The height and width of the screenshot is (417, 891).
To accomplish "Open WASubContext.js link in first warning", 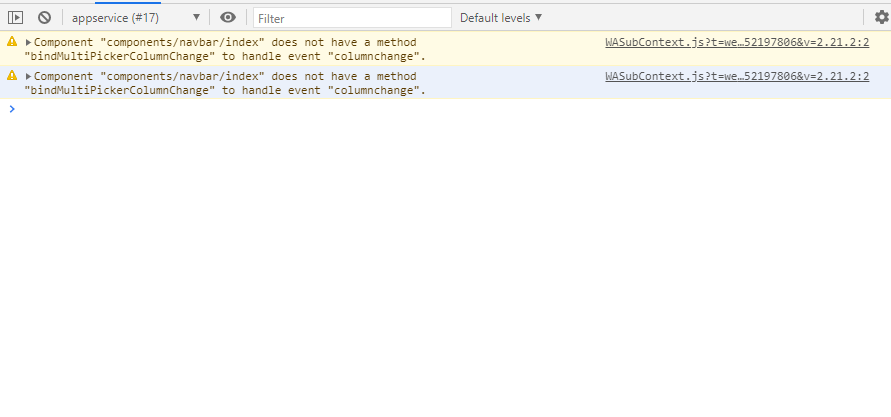I will pos(737,42).
